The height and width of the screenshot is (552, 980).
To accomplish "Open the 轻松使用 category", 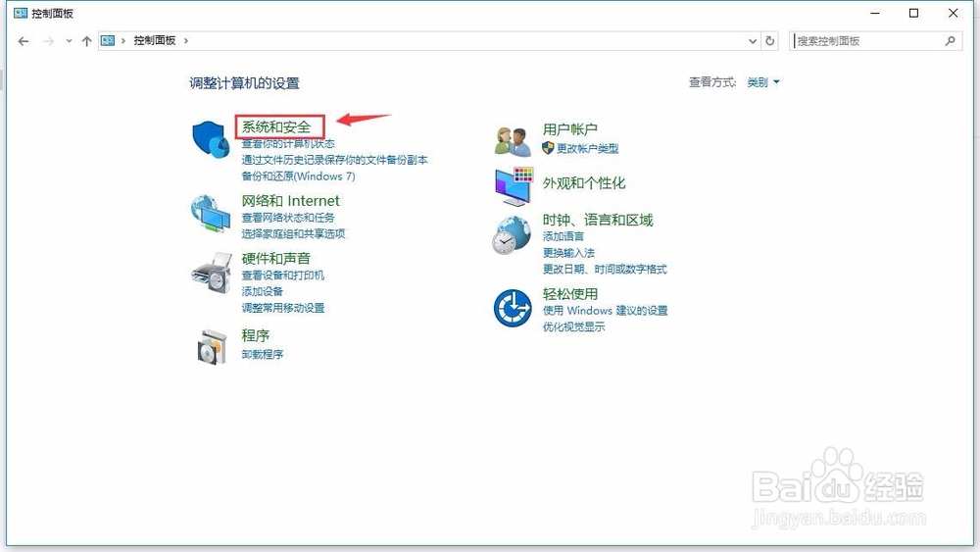I will (570, 294).
